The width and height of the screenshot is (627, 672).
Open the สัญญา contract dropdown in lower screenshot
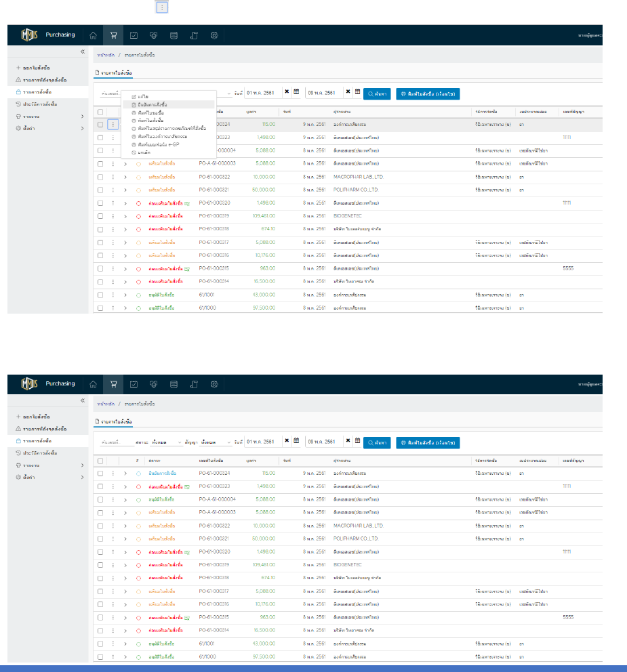coord(216,442)
